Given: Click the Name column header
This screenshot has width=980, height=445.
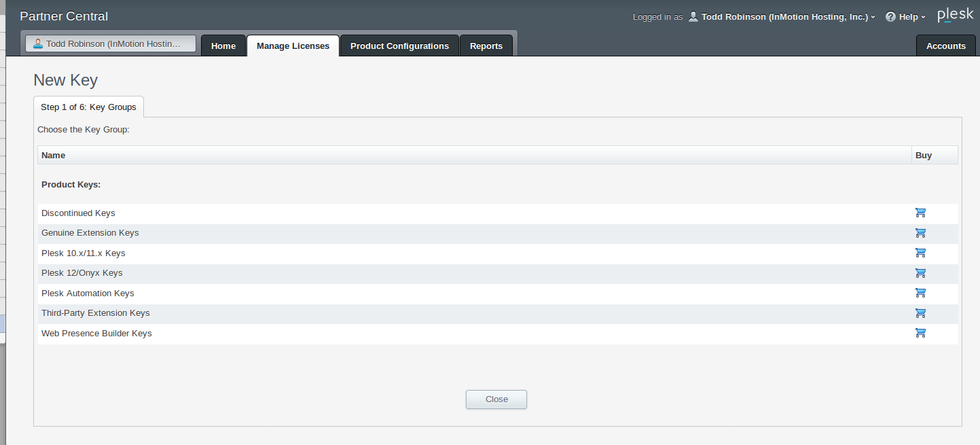Looking at the screenshot, I should click(54, 156).
